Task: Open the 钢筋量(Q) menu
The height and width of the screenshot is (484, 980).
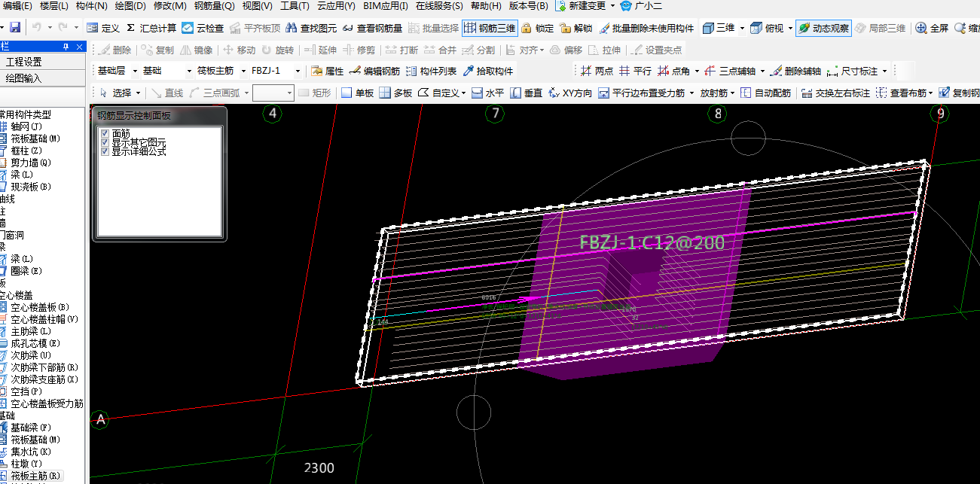Action: (x=213, y=6)
